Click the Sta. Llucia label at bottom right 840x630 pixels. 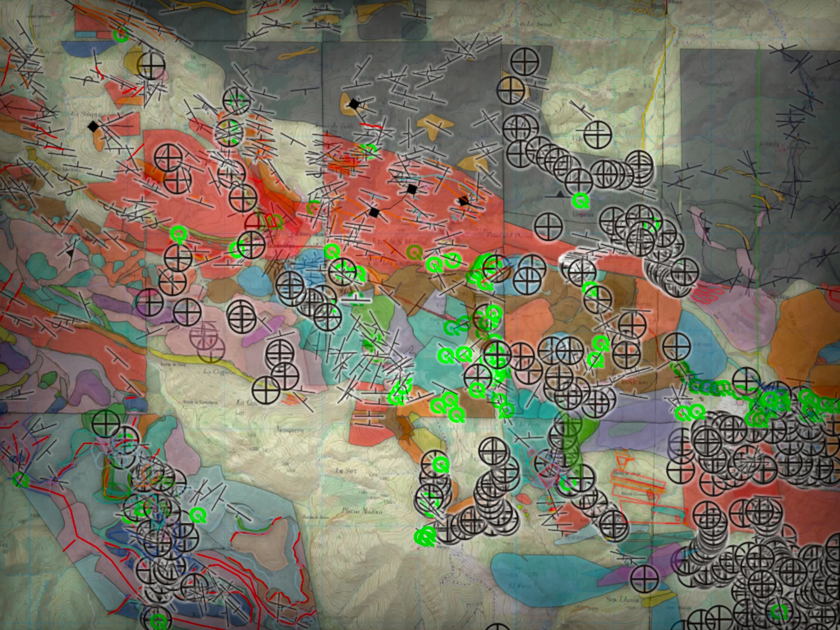(622, 599)
